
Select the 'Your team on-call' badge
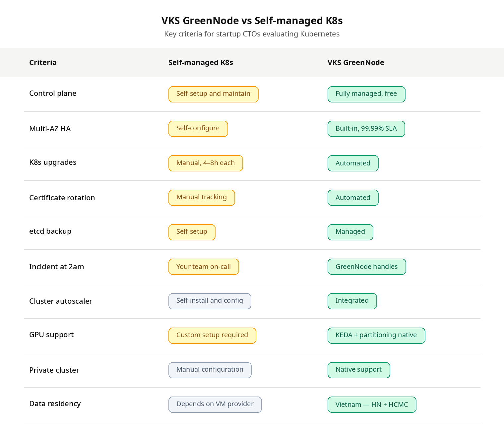point(204,267)
